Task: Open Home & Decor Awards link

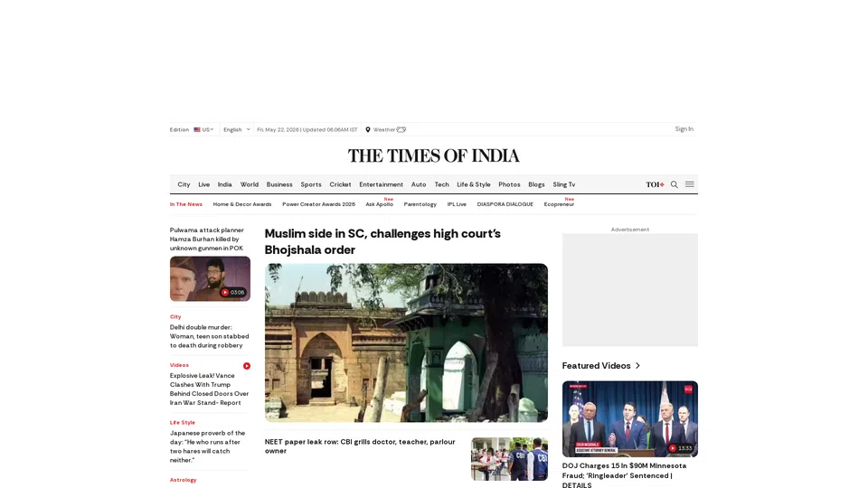Action: click(242, 204)
